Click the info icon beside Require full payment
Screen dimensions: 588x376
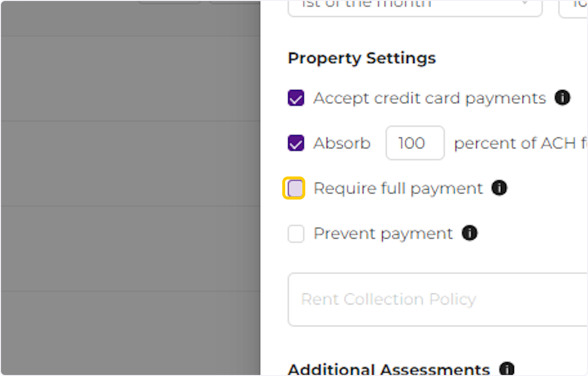pos(499,188)
